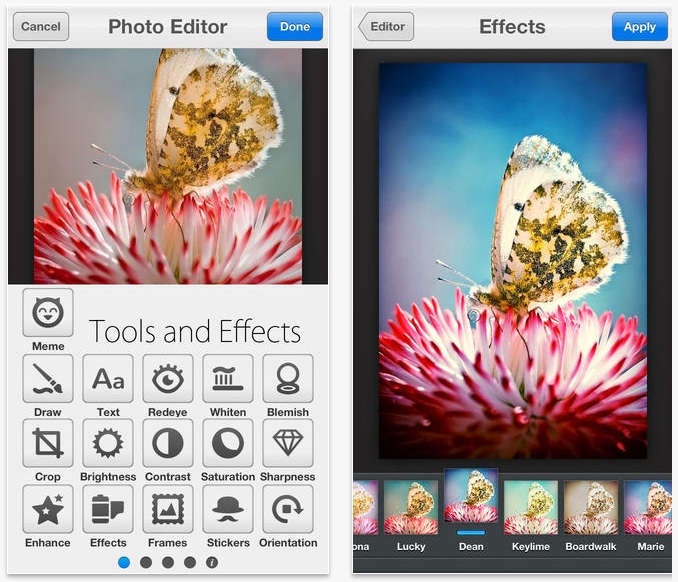This screenshot has width=678, height=582.
Task: Jump to fourth tools page dot
Action: pos(190,563)
